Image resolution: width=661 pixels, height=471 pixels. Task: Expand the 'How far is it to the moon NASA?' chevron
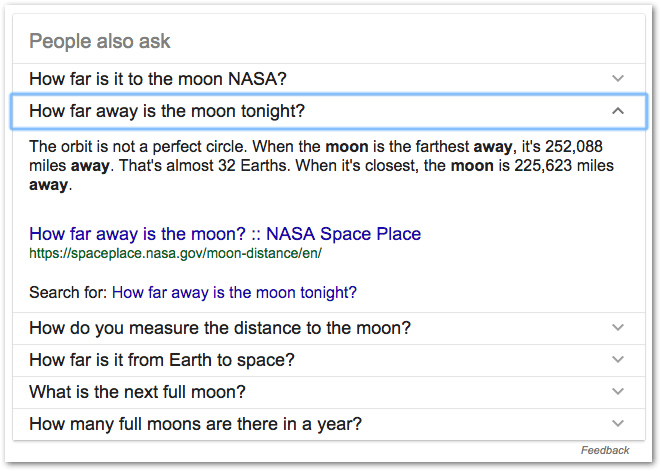(x=618, y=78)
